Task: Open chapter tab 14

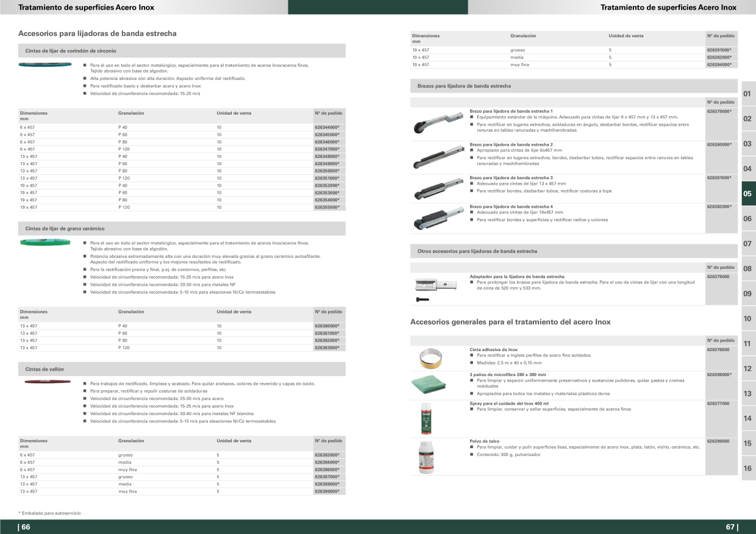Action: [x=747, y=419]
